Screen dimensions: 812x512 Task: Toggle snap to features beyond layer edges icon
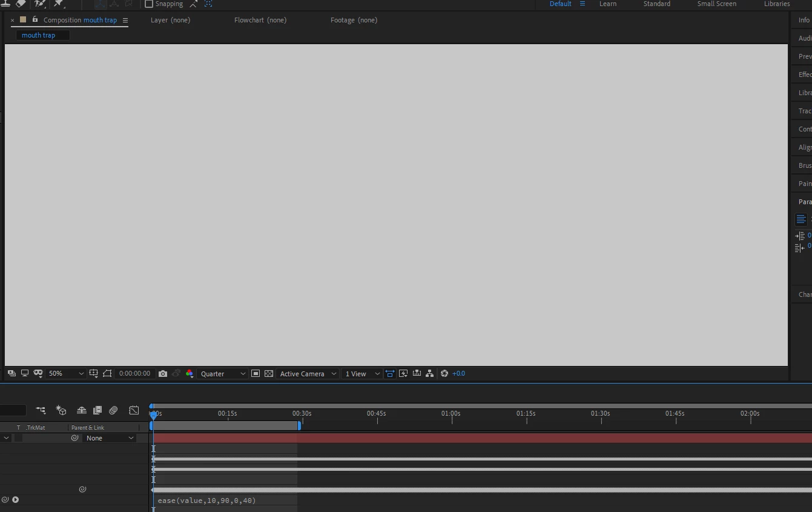click(x=208, y=4)
